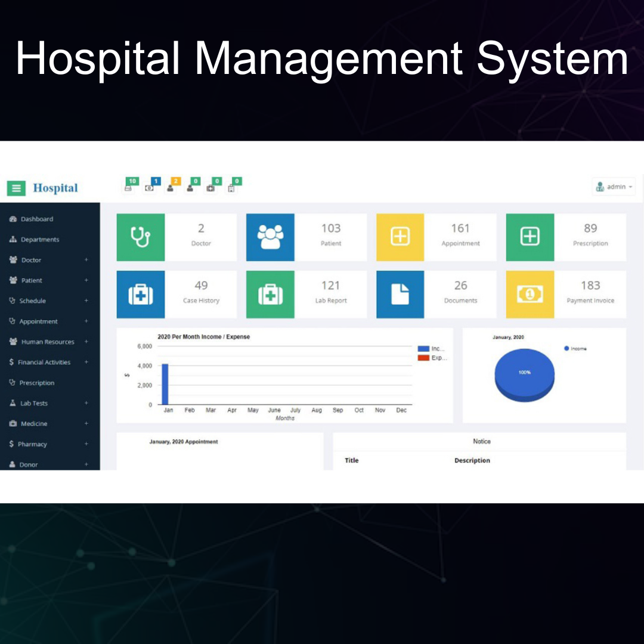The height and width of the screenshot is (644, 644).
Task: Expand the Doctor sidebar submenu
Action: (x=86, y=260)
